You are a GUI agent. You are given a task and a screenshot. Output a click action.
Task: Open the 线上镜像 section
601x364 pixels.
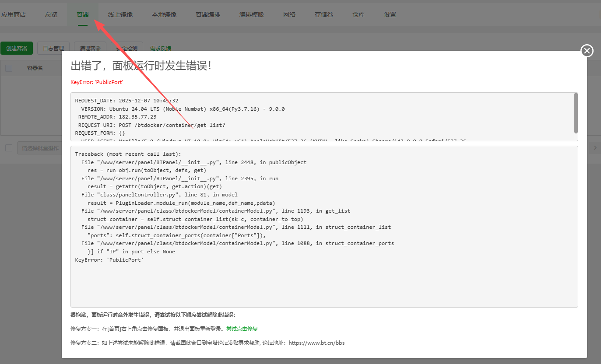point(120,14)
